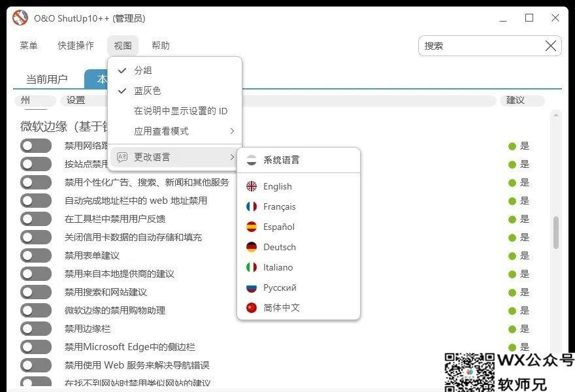Select Deutsch language option
The image size is (575, 392).
pyautogui.click(x=299, y=247)
